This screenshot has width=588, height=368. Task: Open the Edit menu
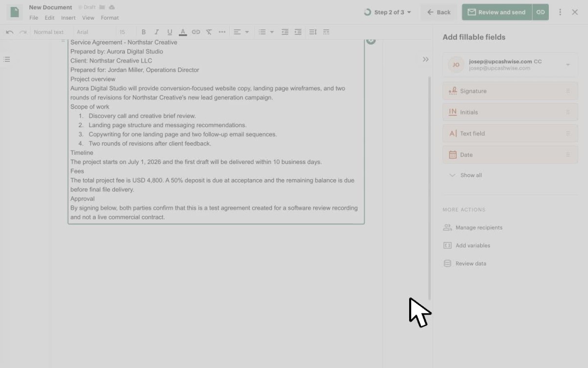point(49,18)
